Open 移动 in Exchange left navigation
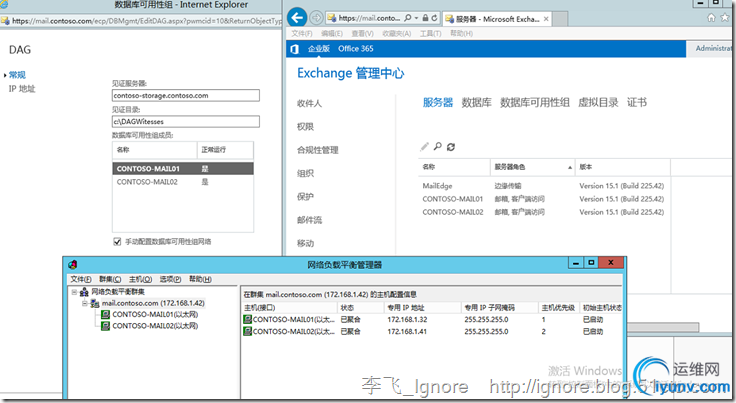Image resolution: width=736 pixels, height=403 pixels. click(x=305, y=243)
